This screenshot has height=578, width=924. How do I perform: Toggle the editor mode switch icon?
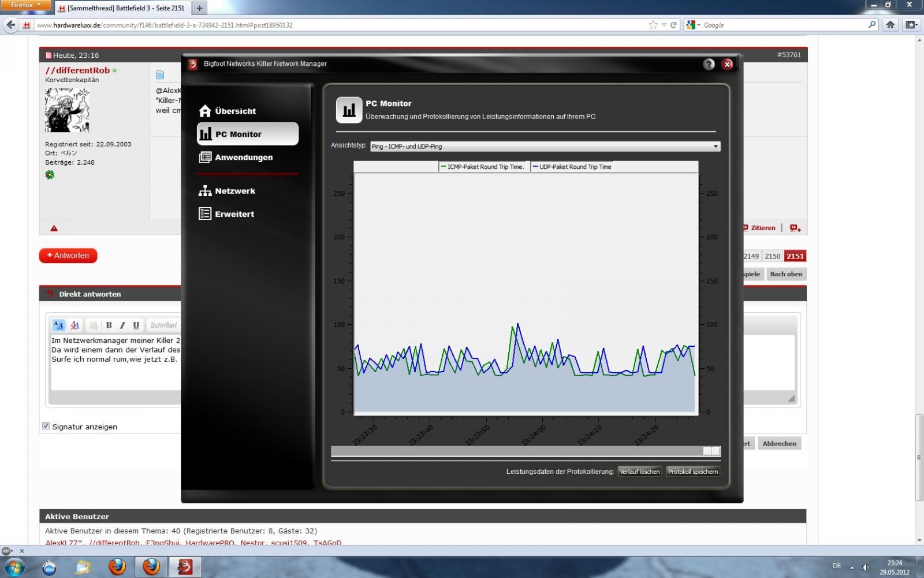tap(58, 325)
